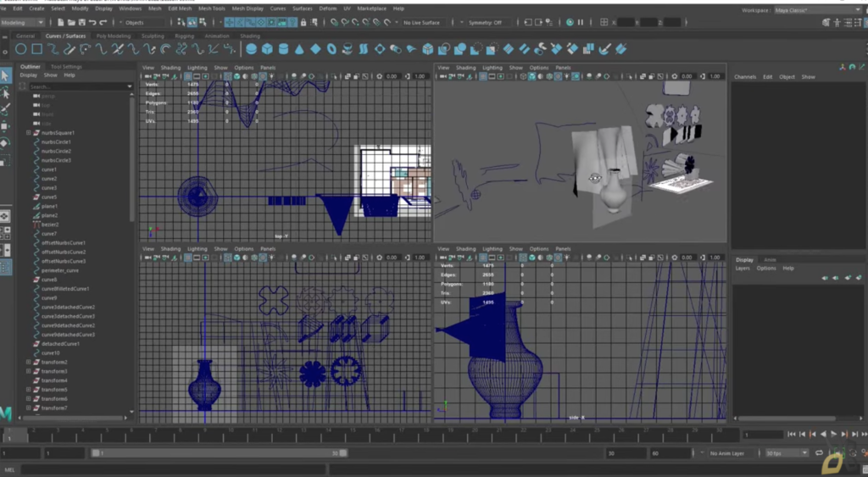Switch to the Poly Modeling shelf tab
The width and height of the screenshot is (868, 477).
[x=114, y=36]
